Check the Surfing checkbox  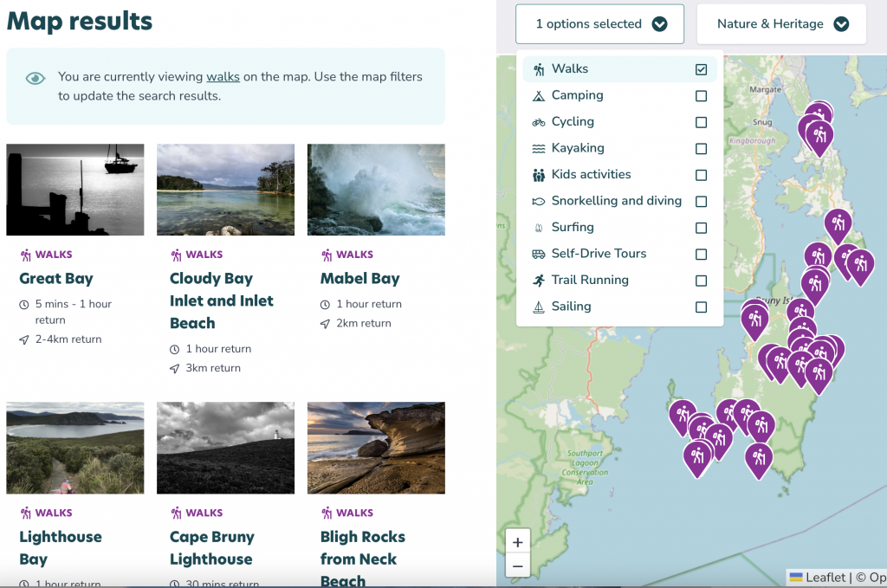(701, 227)
